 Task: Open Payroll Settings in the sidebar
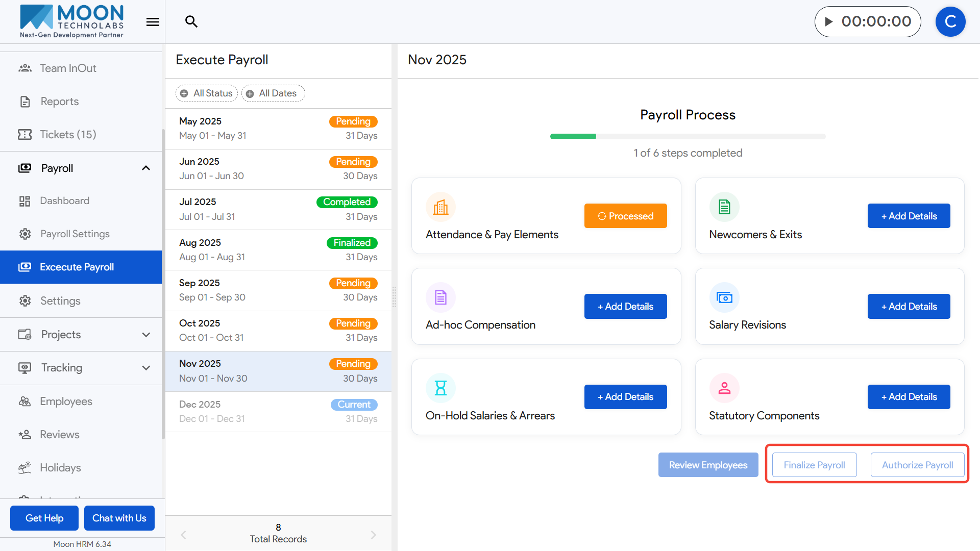point(75,234)
